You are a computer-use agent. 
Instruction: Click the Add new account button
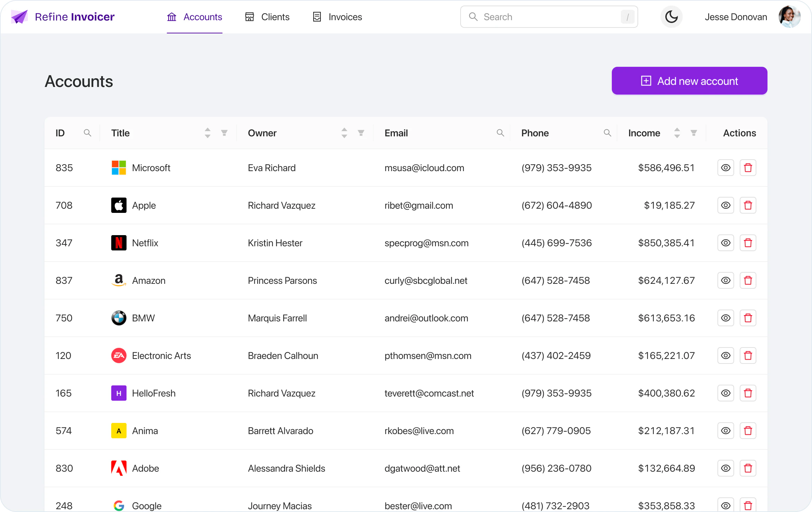(689, 81)
